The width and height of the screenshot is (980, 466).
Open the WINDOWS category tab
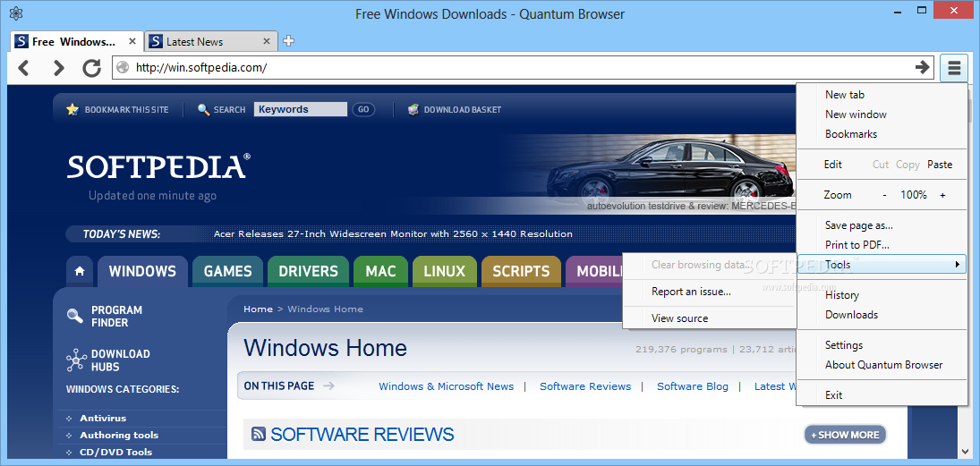tap(142, 271)
